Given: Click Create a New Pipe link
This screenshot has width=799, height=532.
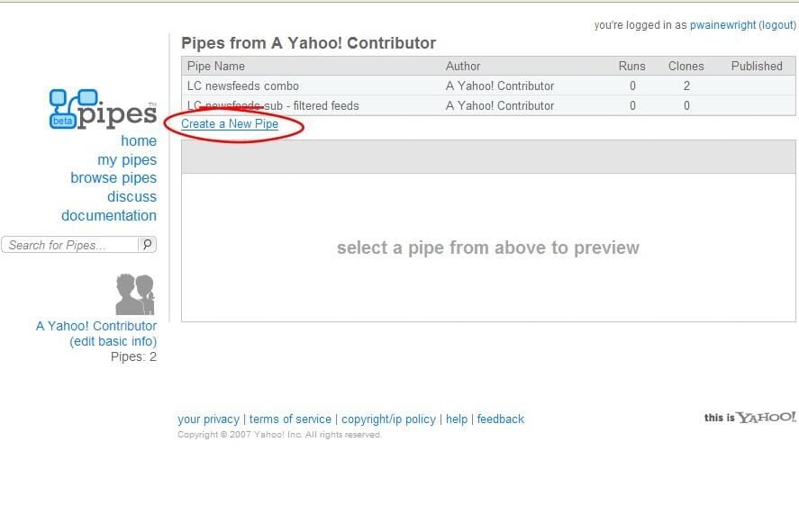Looking at the screenshot, I should [230, 124].
